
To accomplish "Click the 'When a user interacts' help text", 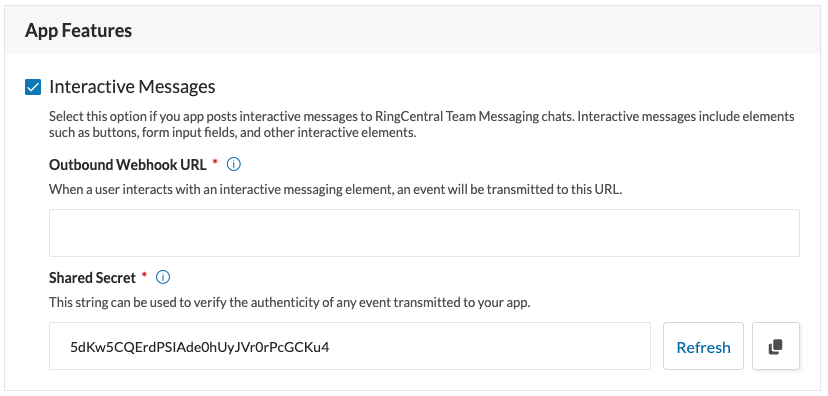I will click(336, 189).
